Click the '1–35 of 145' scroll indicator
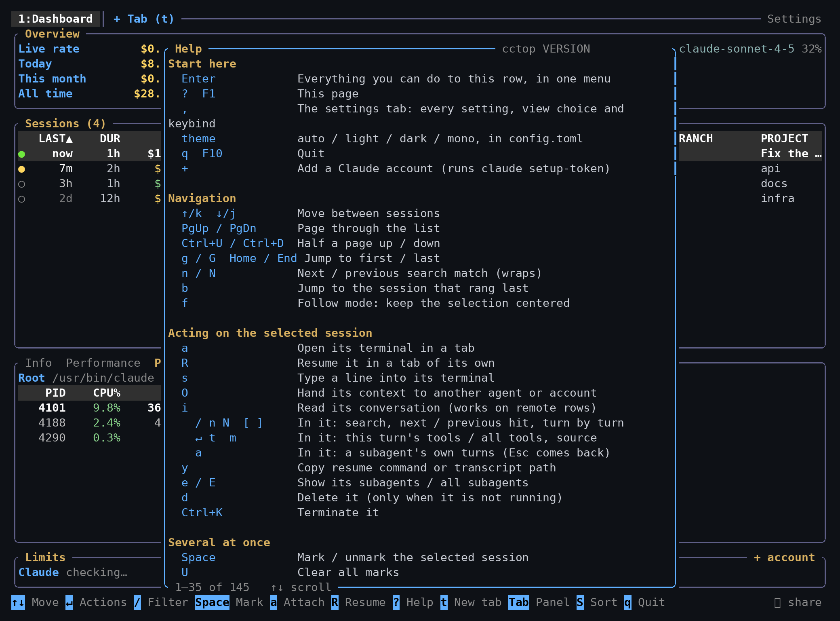Viewport: 840px width, 621px height. [212, 587]
